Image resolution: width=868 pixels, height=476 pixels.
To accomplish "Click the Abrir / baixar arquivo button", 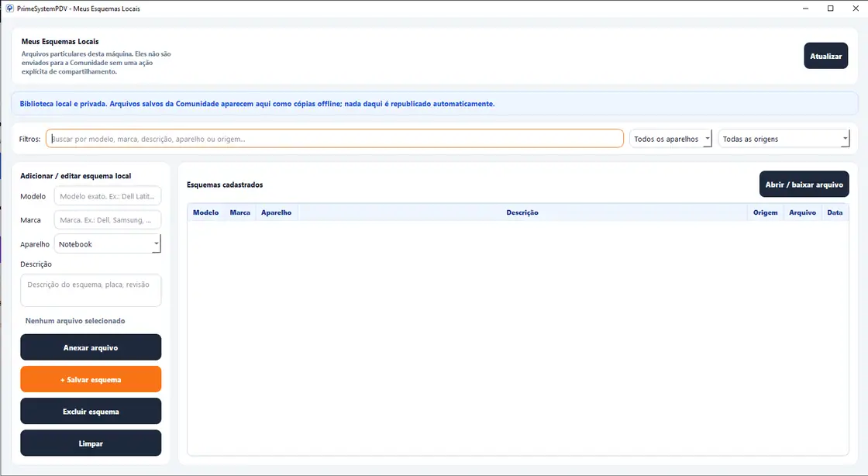I will pyautogui.click(x=804, y=185).
